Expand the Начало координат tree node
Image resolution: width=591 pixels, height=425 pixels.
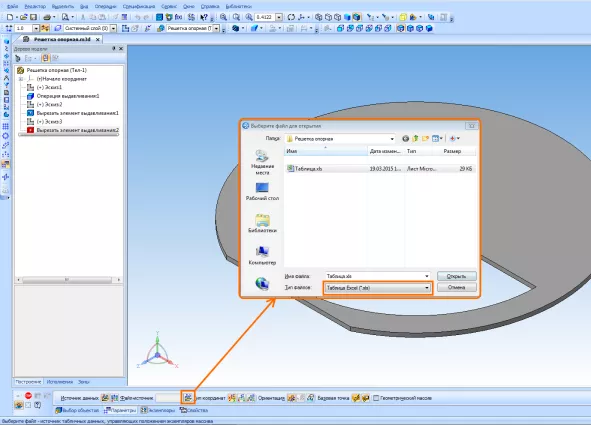[x=21, y=79]
